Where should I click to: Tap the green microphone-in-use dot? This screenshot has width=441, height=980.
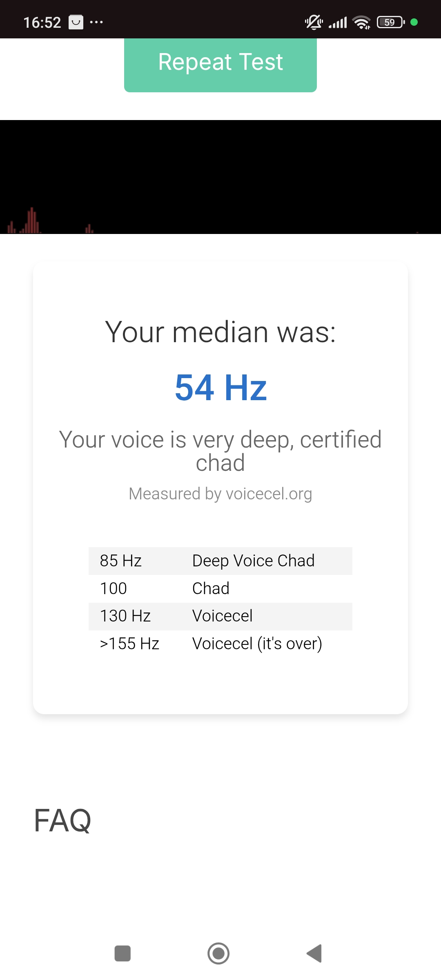[414, 22]
